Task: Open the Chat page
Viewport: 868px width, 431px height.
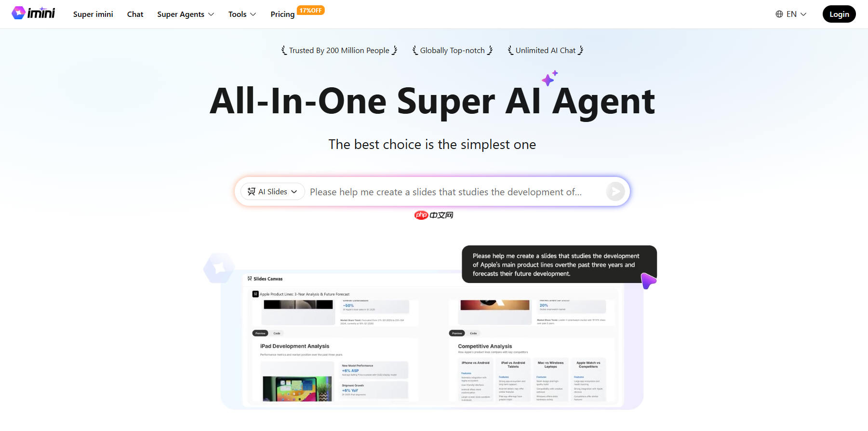Action: pyautogui.click(x=135, y=14)
